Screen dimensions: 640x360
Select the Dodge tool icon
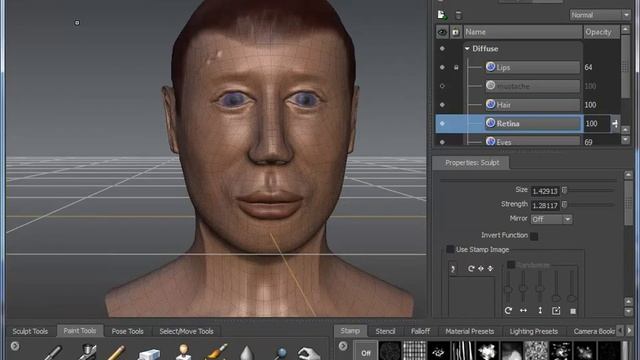tap(280, 353)
